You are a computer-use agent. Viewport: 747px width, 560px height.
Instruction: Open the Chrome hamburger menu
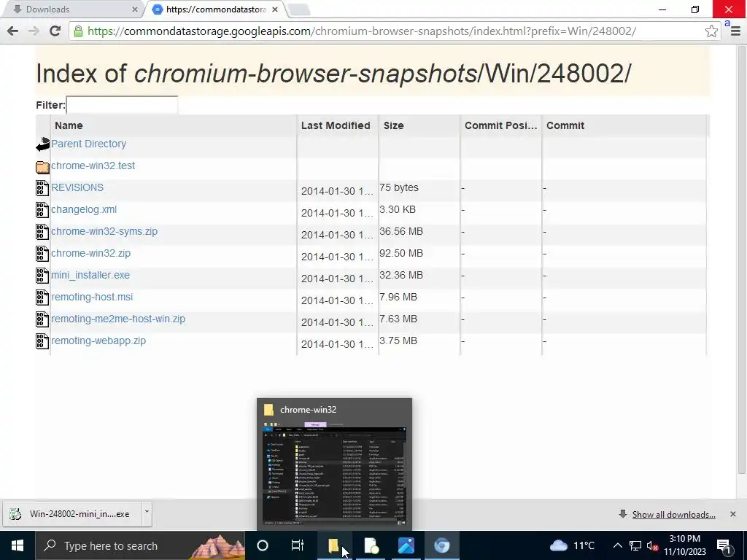[735, 31]
